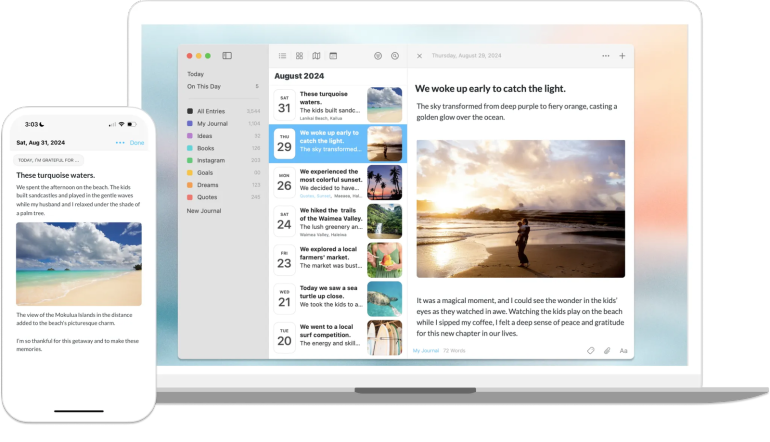Click New Journal in the sidebar
Screen dimensions: 770x442
pyautogui.click(x=204, y=211)
